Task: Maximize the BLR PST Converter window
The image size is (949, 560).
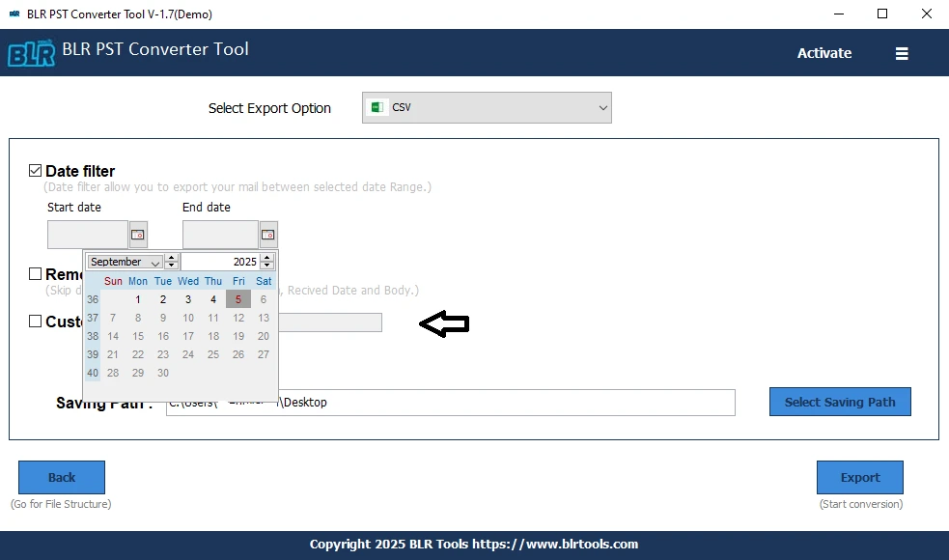Action: tap(882, 14)
